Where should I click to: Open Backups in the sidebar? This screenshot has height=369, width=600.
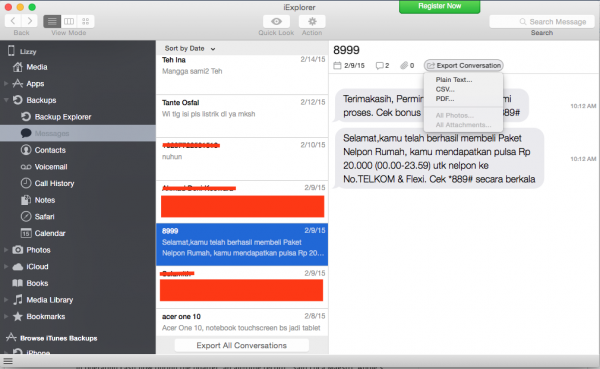(x=41, y=100)
